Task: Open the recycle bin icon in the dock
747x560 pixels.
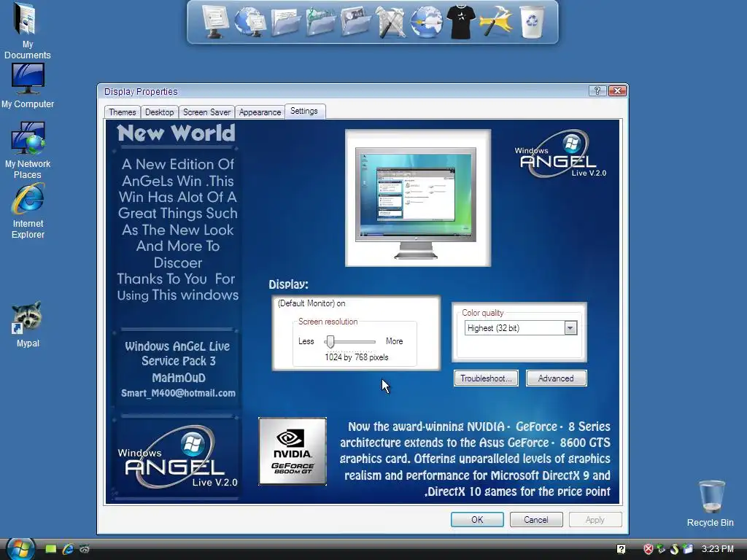Action: (532, 22)
